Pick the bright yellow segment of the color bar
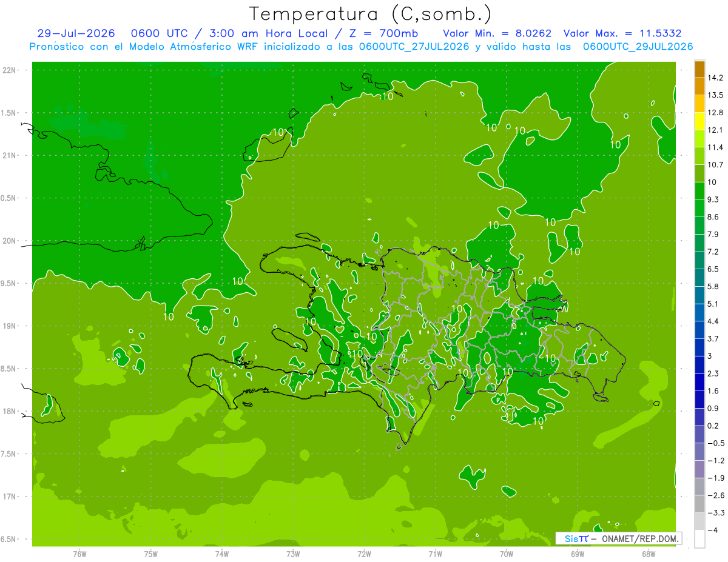 click(x=699, y=121)
